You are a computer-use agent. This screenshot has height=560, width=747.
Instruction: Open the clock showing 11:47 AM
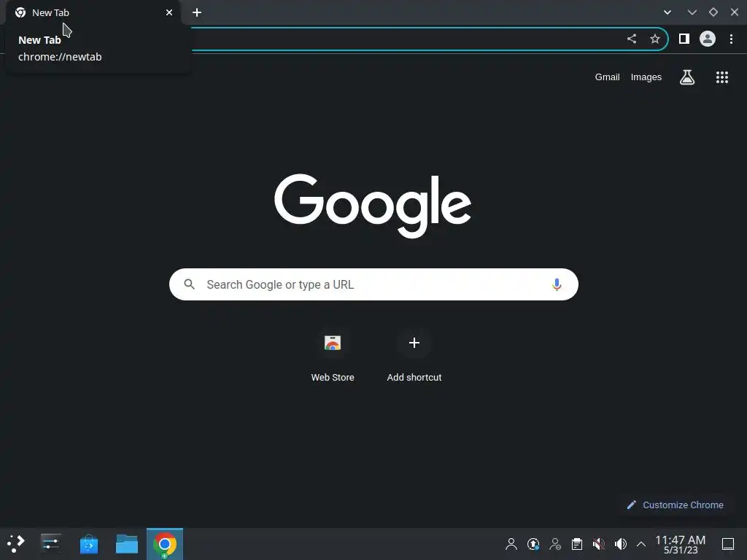tap(681, 544)
